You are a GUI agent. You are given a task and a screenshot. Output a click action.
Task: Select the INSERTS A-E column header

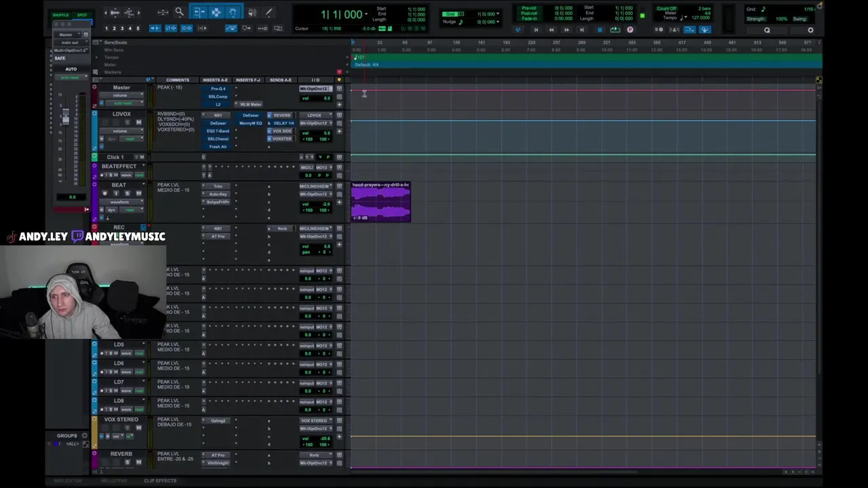pos(215,80)
